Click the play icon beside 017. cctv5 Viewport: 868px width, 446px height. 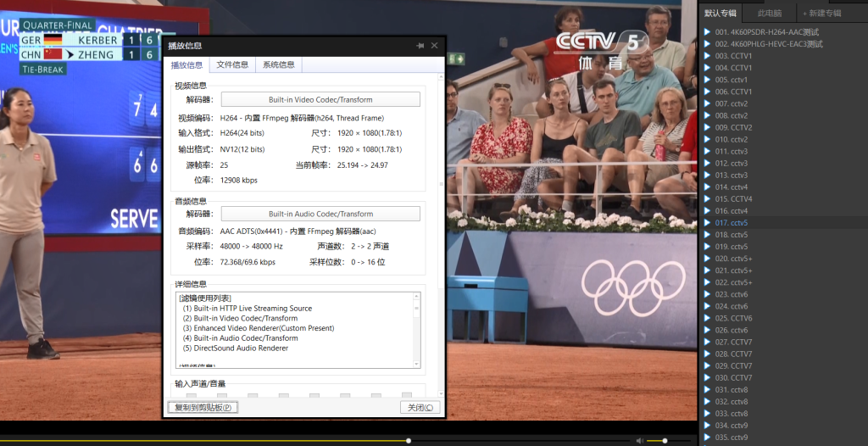[x=707, y=223]
